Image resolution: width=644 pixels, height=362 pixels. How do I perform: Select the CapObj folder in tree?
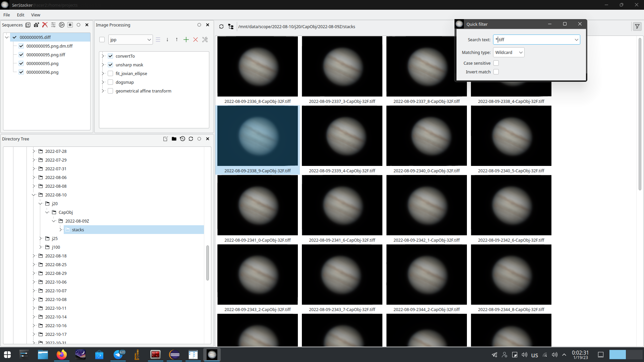pyautogui.click(x=66, y=212)
